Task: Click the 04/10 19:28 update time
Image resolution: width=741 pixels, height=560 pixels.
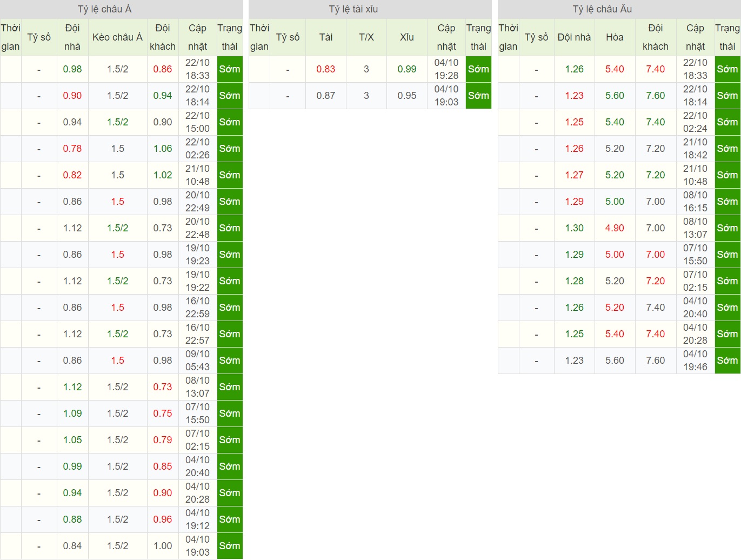Action: click(x=446, y=69)
